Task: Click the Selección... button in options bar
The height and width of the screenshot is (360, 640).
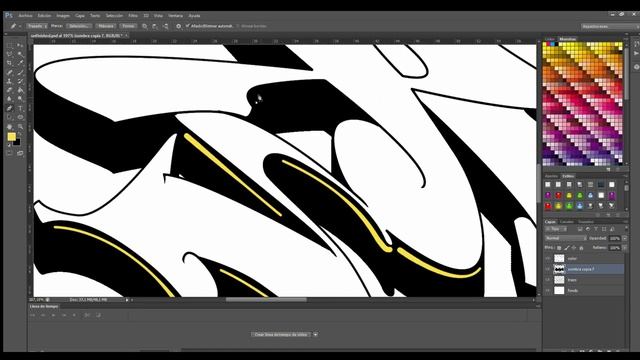Action: pyautogui.click(x=78, y=26)
